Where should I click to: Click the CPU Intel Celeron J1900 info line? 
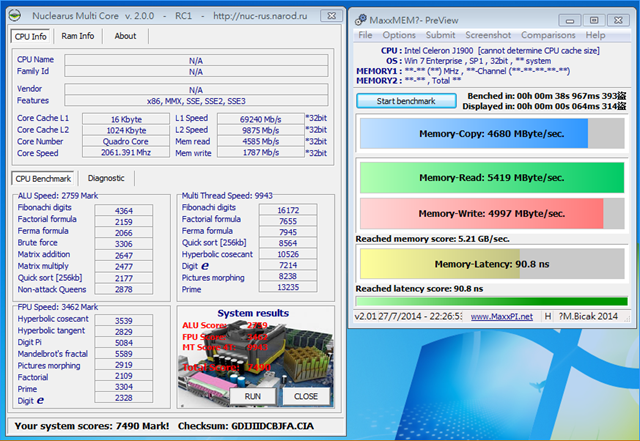click(490, 51)
